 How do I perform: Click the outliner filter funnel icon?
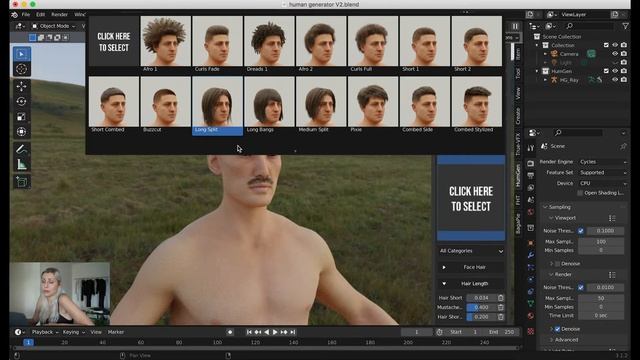[625, 26]
